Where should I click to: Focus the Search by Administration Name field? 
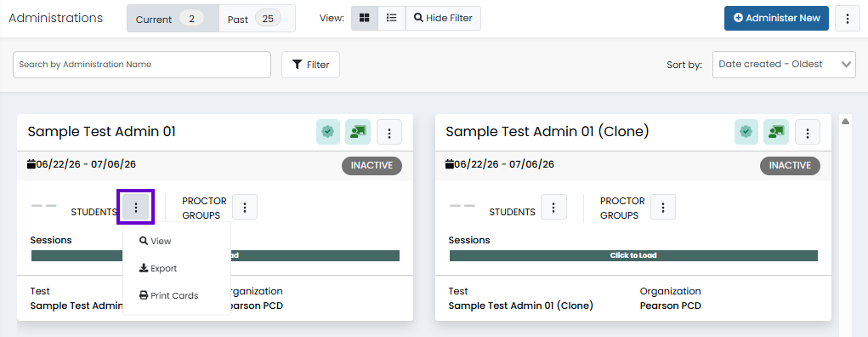[x=142, y=65]
